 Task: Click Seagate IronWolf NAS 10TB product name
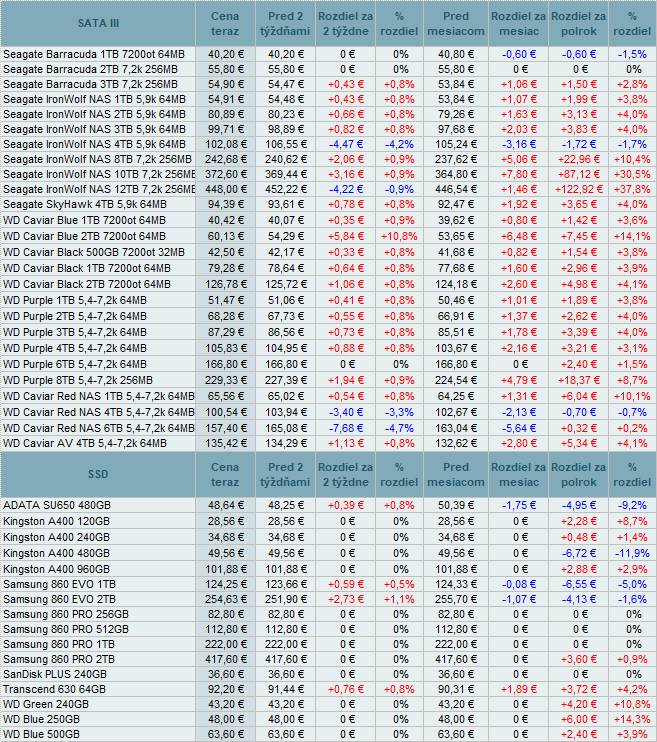[99, 175]
